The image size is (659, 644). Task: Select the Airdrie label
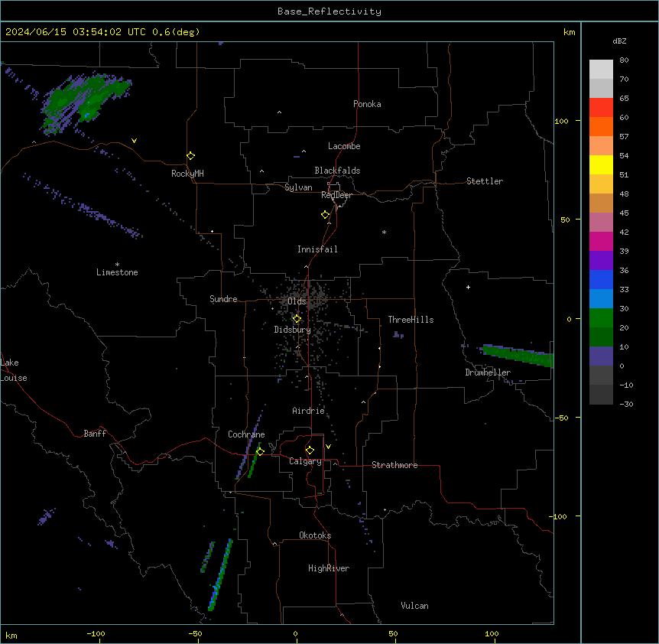[309, 411]
